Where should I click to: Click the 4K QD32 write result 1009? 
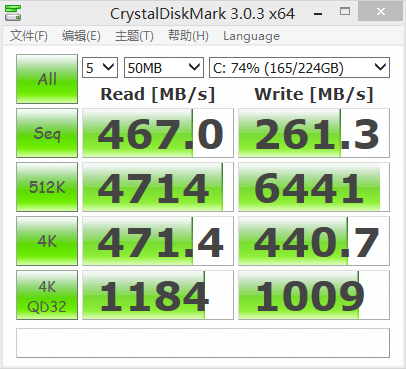click(314, 295)
